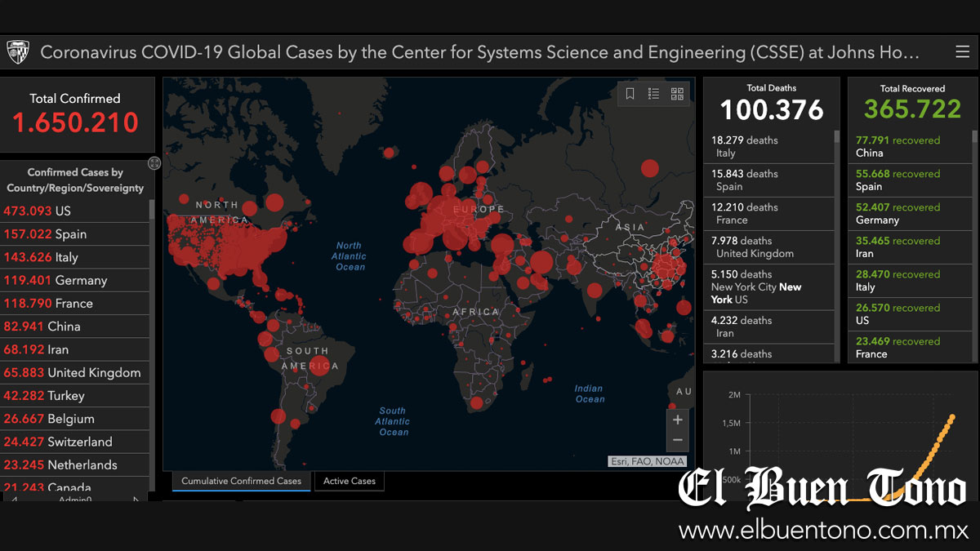The width and height of the screenshot is (980, 551).
Task: Select the 23.245 Netherlands row
Action: [x=75, y=464]
